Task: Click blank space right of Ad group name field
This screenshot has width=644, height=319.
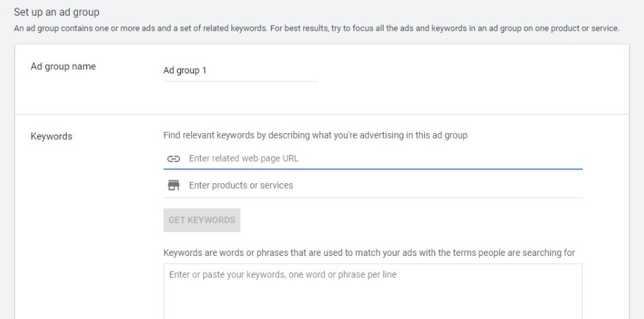Action: tap(466, 70)
